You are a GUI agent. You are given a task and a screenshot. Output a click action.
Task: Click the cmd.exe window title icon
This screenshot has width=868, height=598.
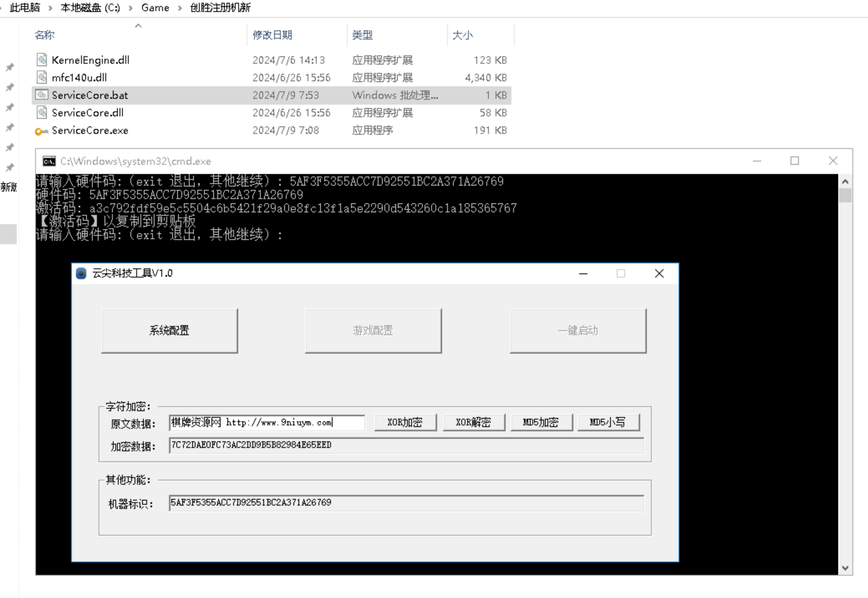[49, 161]
